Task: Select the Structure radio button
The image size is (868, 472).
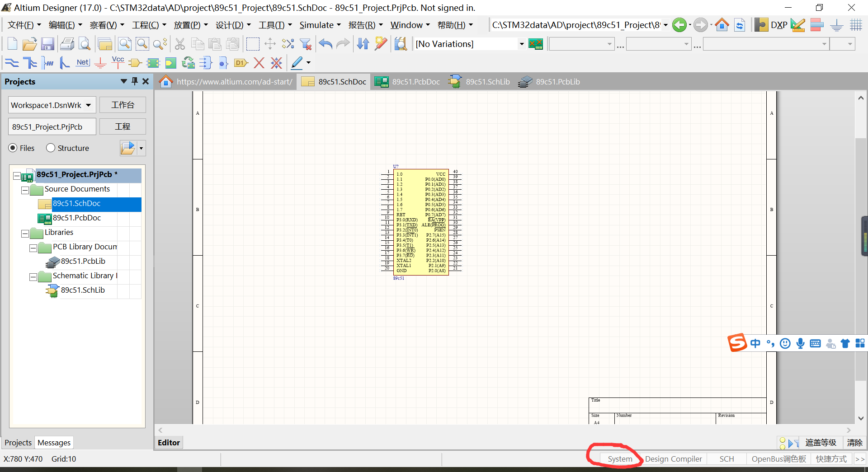Action: (51, 148)
